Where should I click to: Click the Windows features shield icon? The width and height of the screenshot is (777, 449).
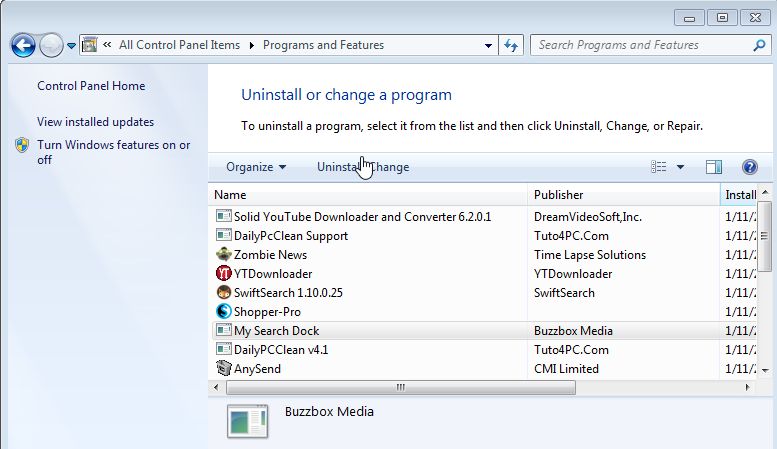pos(22,145)
